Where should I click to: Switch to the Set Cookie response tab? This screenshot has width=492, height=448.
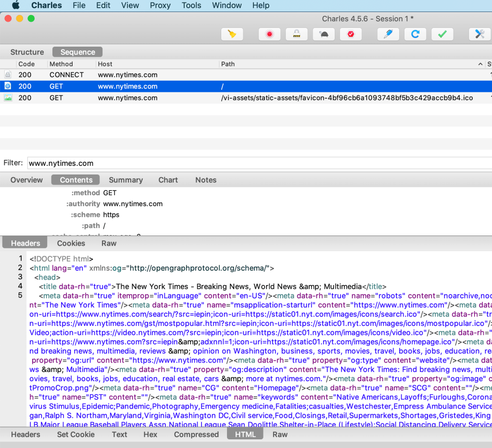[76, 434]
